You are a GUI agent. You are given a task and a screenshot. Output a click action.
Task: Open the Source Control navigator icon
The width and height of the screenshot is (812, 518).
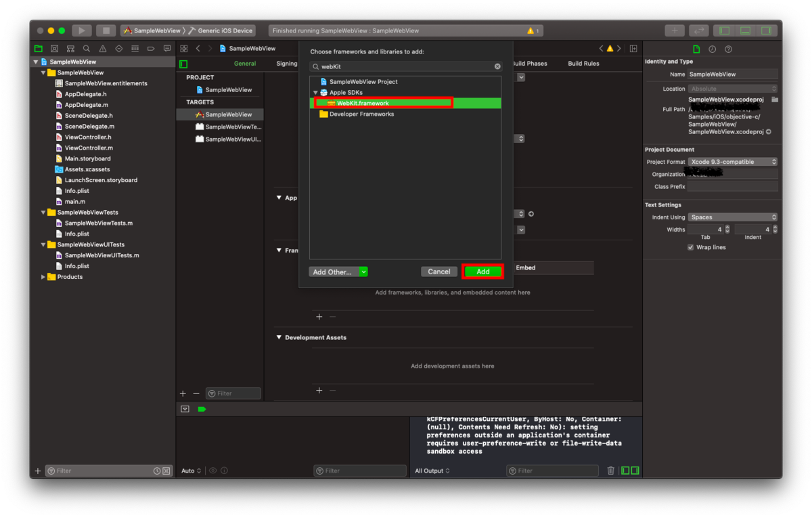click(x=54, y=49)
